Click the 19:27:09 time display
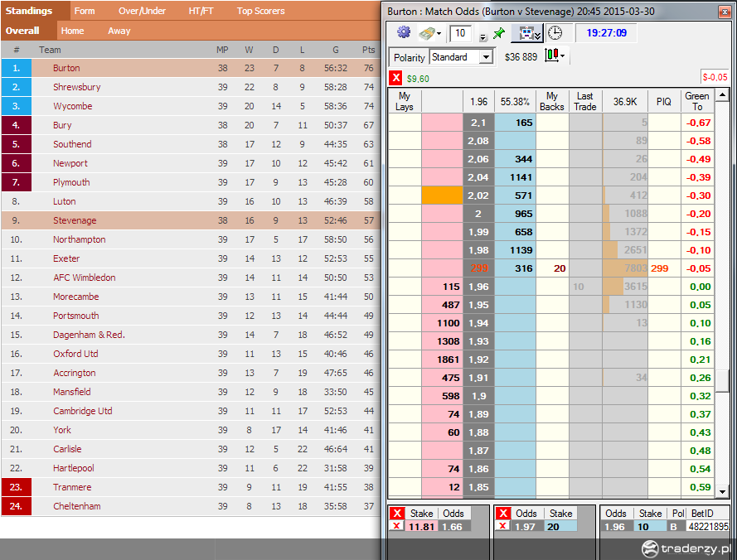 pos(606,33)
